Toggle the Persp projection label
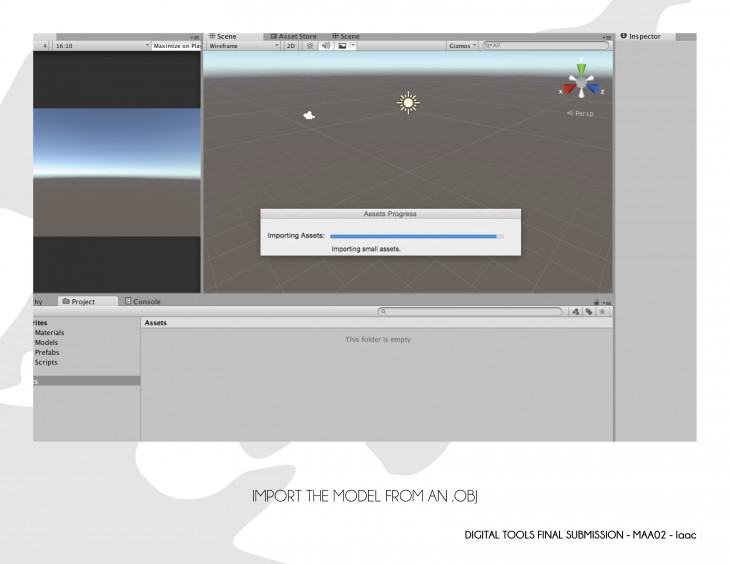 tap(580, 113)
